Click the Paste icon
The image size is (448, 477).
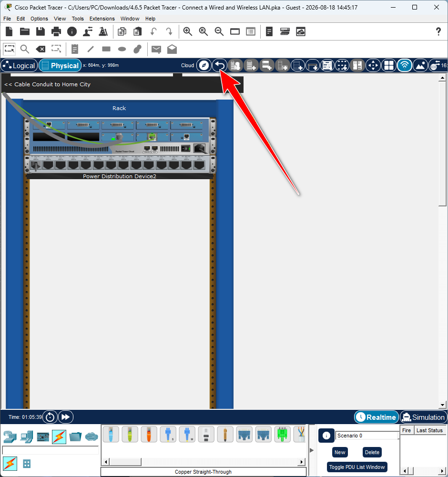(x=138, y=31)
